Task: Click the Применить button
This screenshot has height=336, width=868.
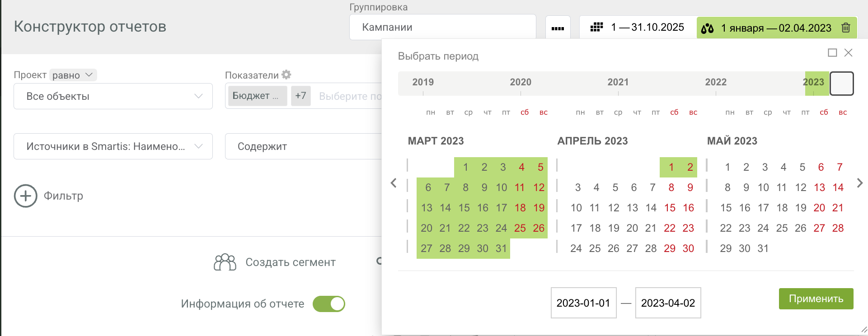Action: [x=816, y=299]
